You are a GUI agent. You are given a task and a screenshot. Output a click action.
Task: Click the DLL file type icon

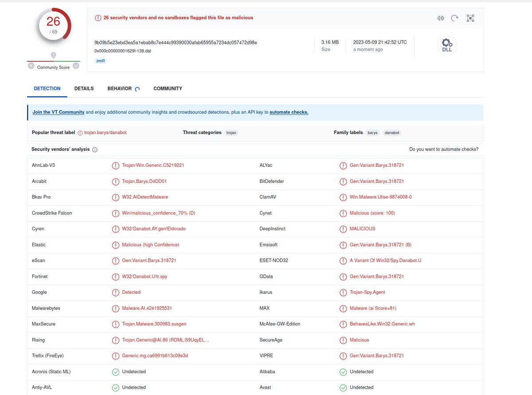pyautogui.click(x=447, y=45)
